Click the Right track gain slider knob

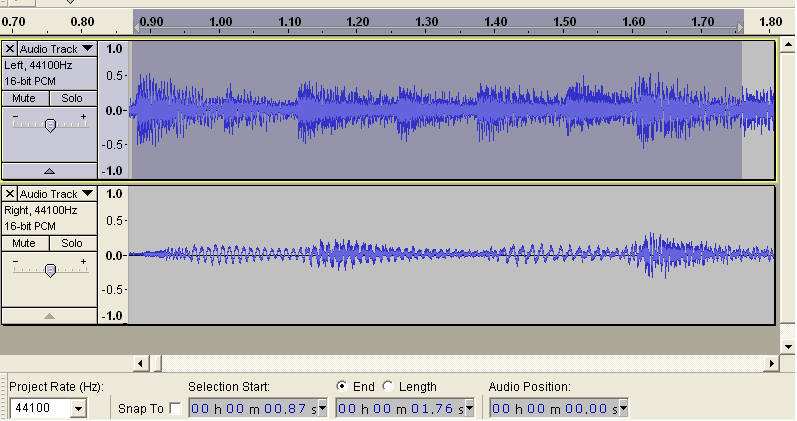[x=50, y=270]
